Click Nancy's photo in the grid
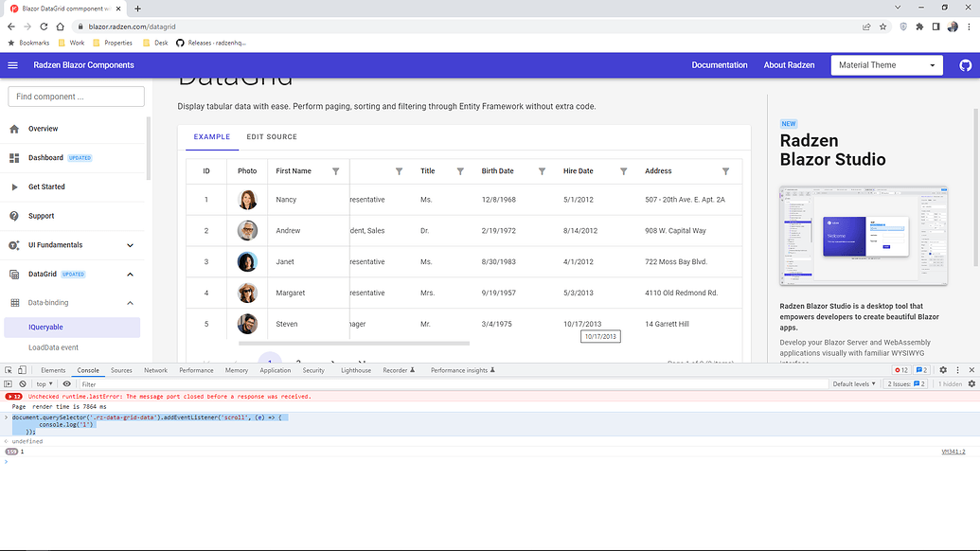The image size is (980, 551). point(247,200)
